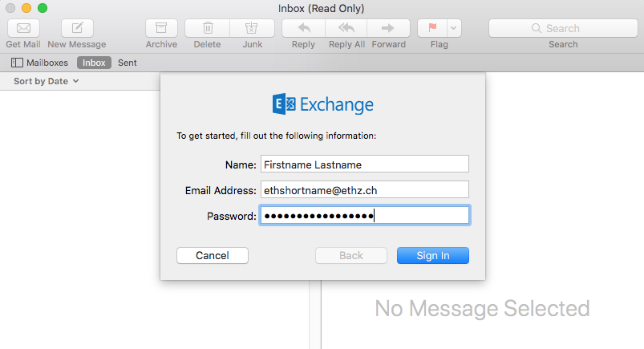Click the Archive box icon
644x349 pixels.
pos(161,28)
